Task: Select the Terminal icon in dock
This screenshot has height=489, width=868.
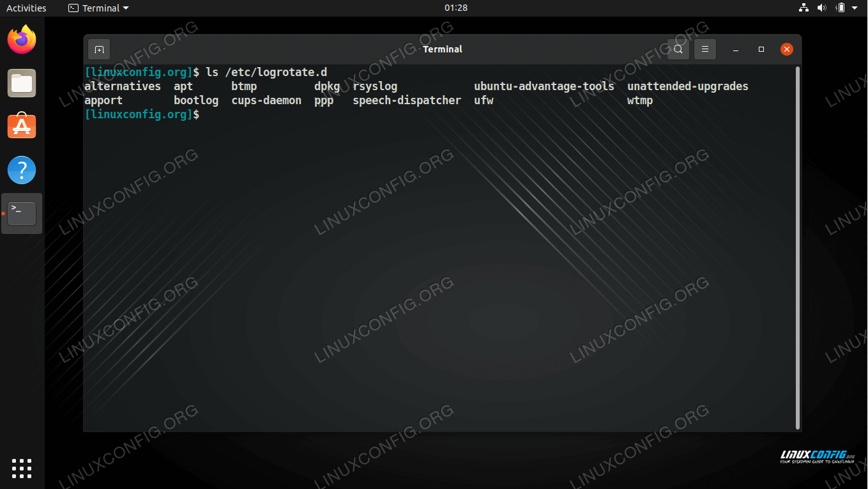Action: 22,213
